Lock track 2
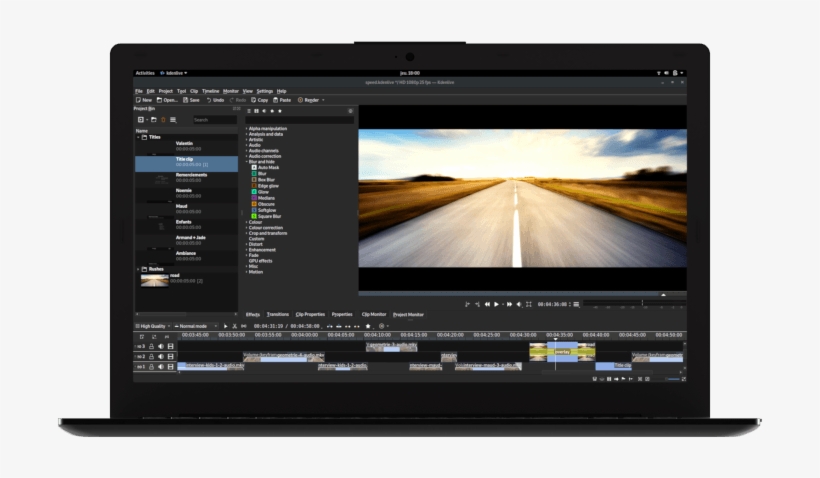The height and width of the screenshot is (478, 820). [152, 357]
